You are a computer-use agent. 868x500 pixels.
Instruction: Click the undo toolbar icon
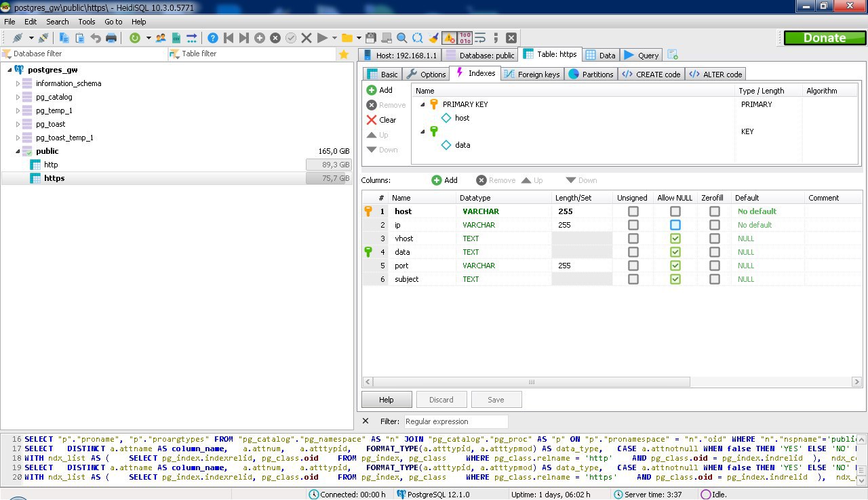[x=96, y=38]
